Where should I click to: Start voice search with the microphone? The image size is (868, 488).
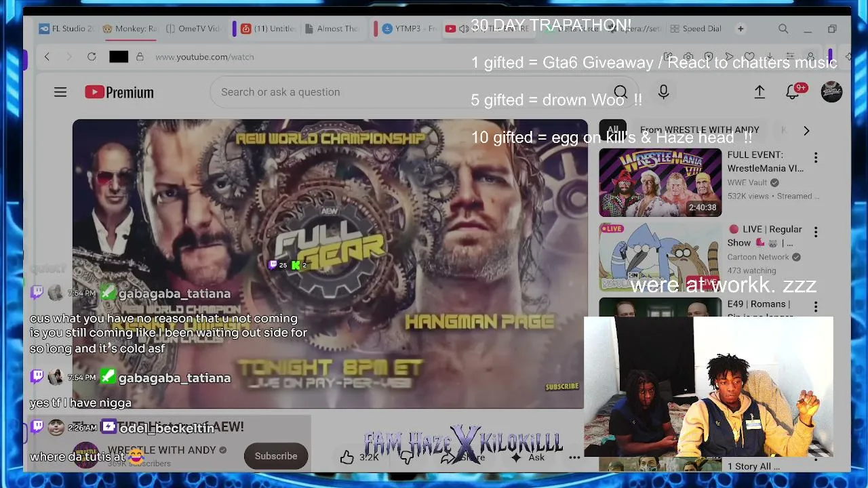[x=663, y=92]
